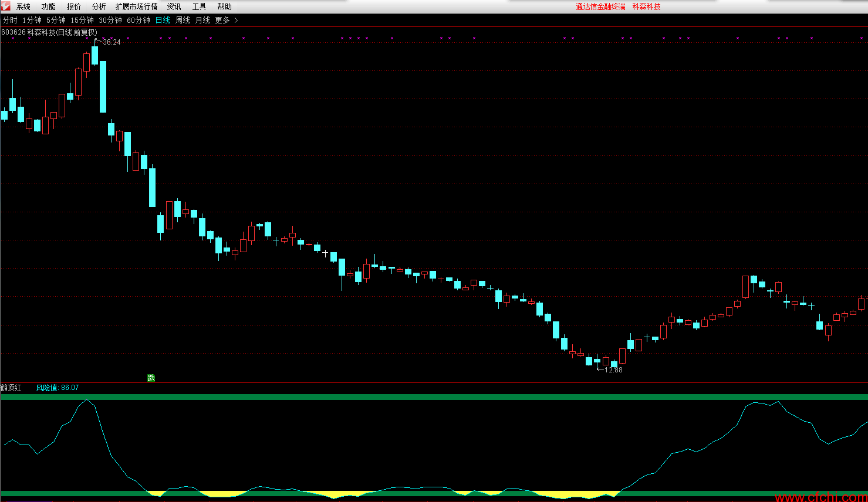
Task: Open the 扩展市场行情 menu
Action: [137, 6]
